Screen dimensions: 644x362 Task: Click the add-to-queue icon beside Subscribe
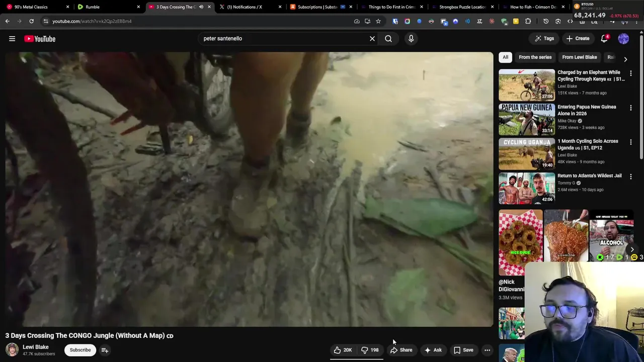coord(105,350)
